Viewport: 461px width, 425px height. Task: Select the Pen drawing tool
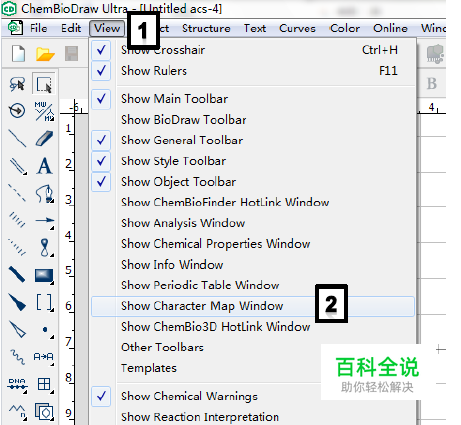pos(45,194)
